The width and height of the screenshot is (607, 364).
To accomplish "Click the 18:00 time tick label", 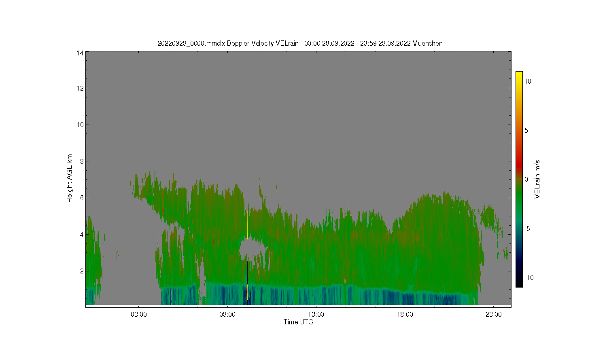I will pos(405,315).
